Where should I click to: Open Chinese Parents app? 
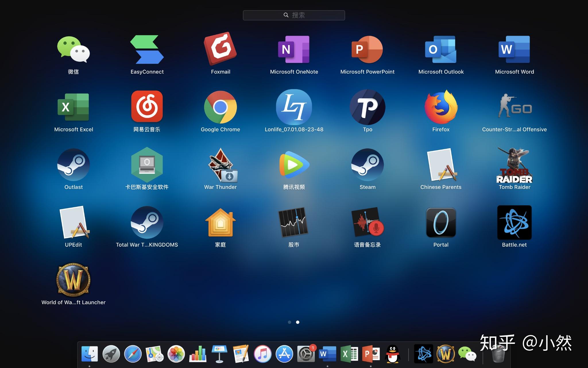coord(442,165)
